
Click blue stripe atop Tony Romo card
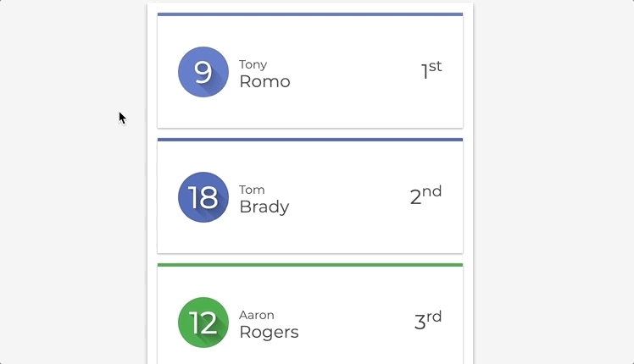coord(310,14)
